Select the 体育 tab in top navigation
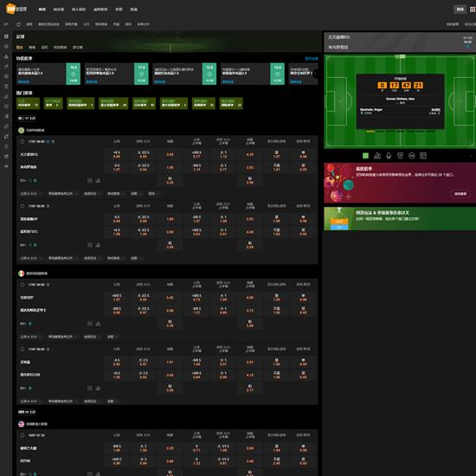The height and width of the screenshot is (476, 476). click(x=42, y=10)
